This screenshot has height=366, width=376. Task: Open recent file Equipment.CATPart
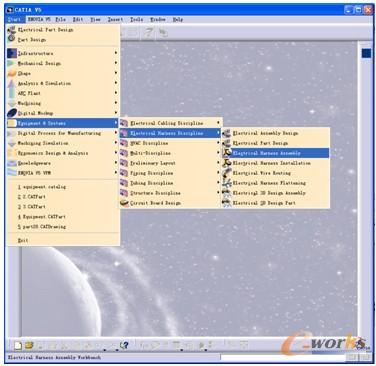[x=42, y=217]
